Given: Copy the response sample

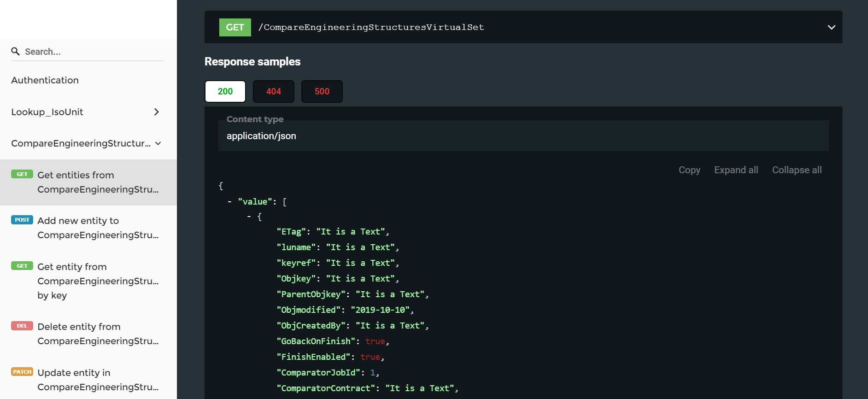Looking at the screenshot, I should coord(689,170).
